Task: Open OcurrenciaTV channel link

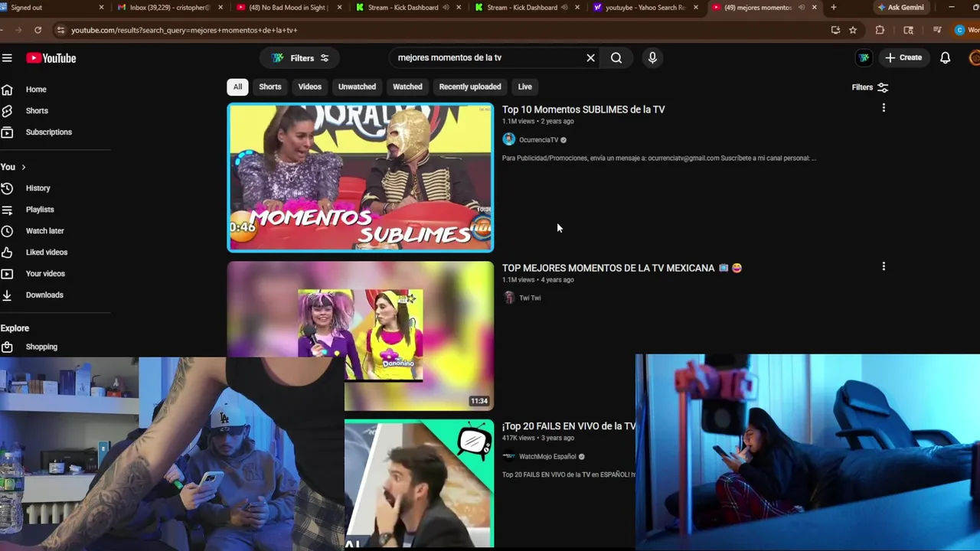Action: coord(538,140)
